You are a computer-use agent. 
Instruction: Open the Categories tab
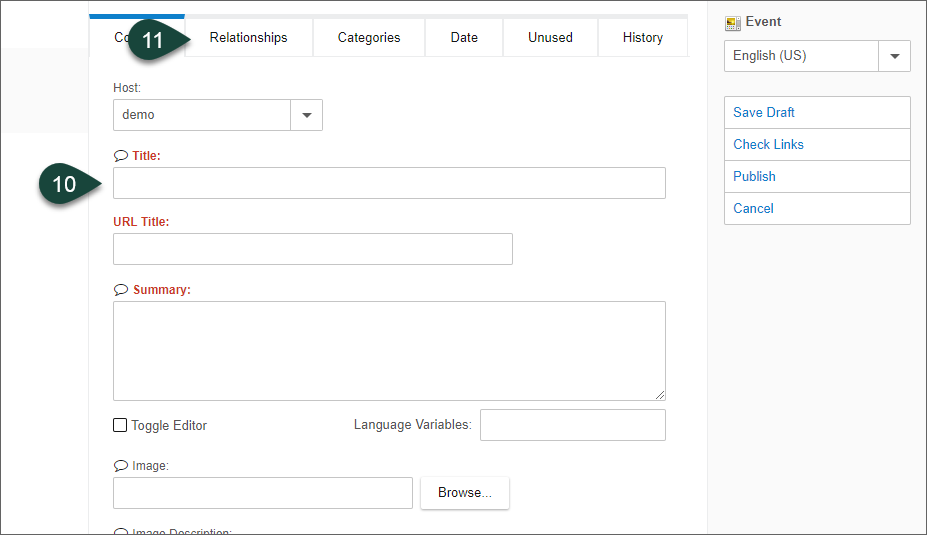pyautogui.click(x=369, y=38)
